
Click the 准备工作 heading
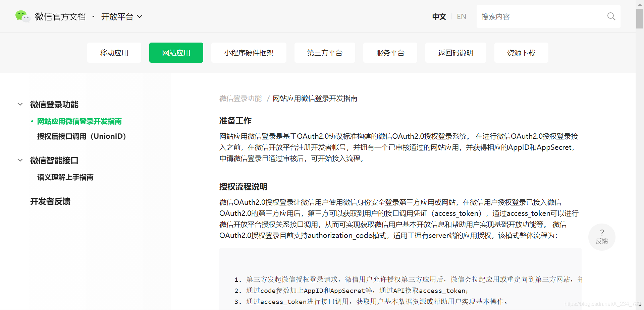(235, 121)
